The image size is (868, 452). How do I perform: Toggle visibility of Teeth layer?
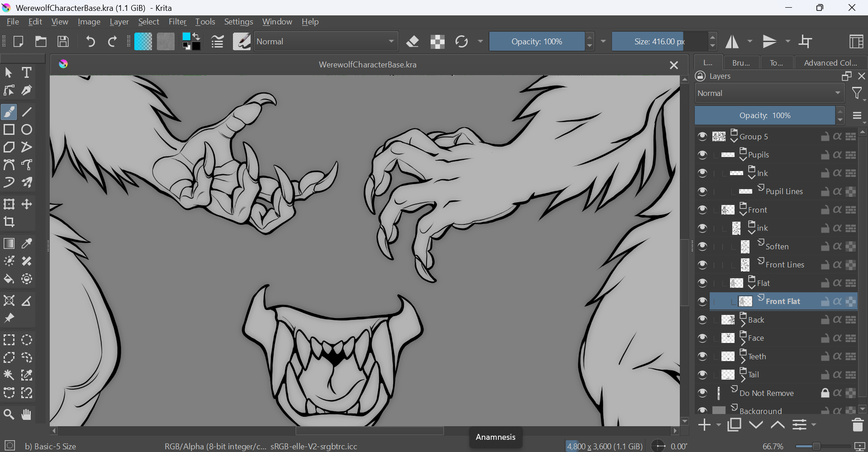point(702,357)
